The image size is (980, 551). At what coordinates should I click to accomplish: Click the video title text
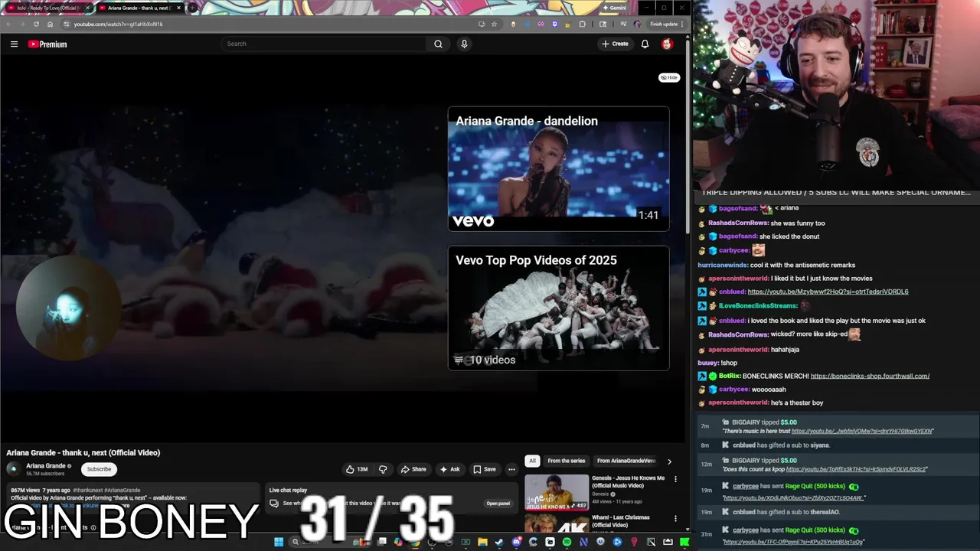coord(83,452)
